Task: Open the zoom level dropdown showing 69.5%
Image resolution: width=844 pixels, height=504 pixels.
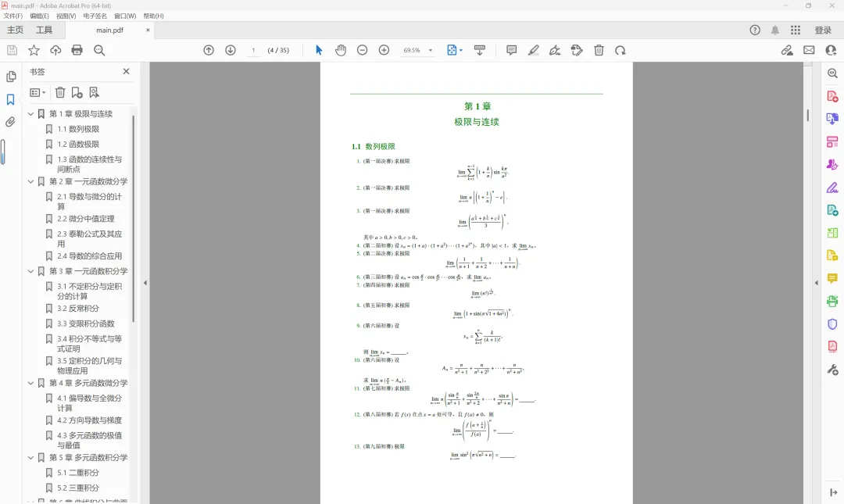Action: (x=418, y=49)
